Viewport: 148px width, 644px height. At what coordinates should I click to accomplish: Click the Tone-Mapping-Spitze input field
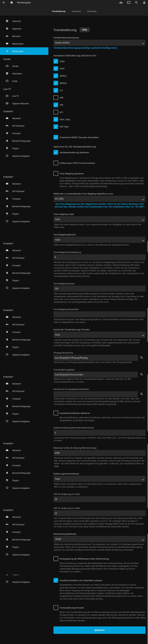click(99, 289)
